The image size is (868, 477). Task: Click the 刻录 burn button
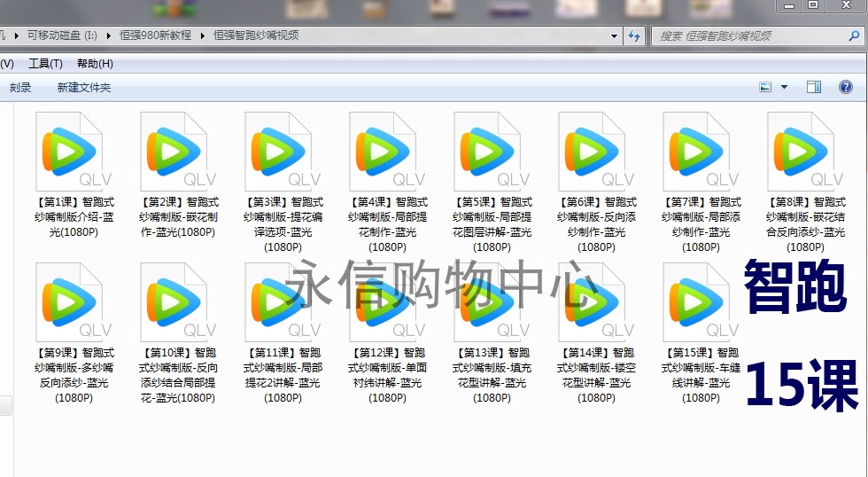click(x=20, y=88)
